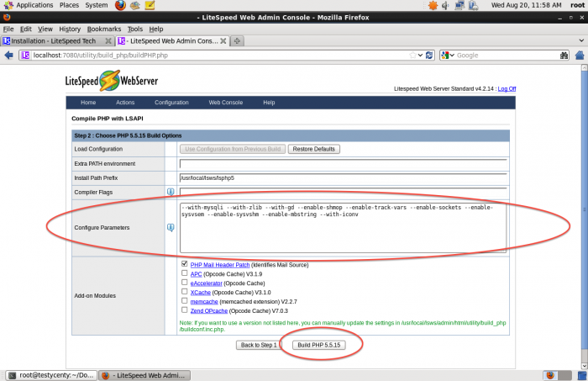Click Restore Defaults button
The height and width of the screenshot is (381, 588).
pyautogui.click(x=314, y=149)
